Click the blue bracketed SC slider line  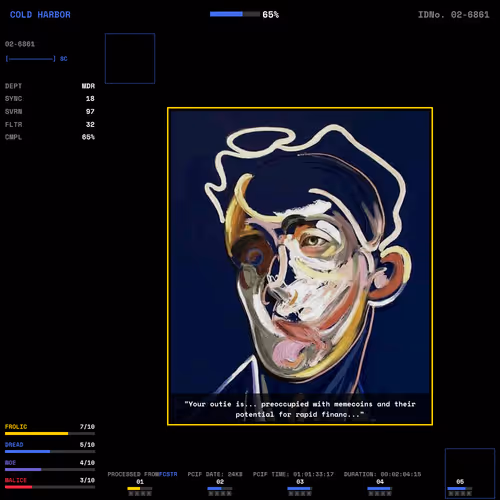[30, 59]
